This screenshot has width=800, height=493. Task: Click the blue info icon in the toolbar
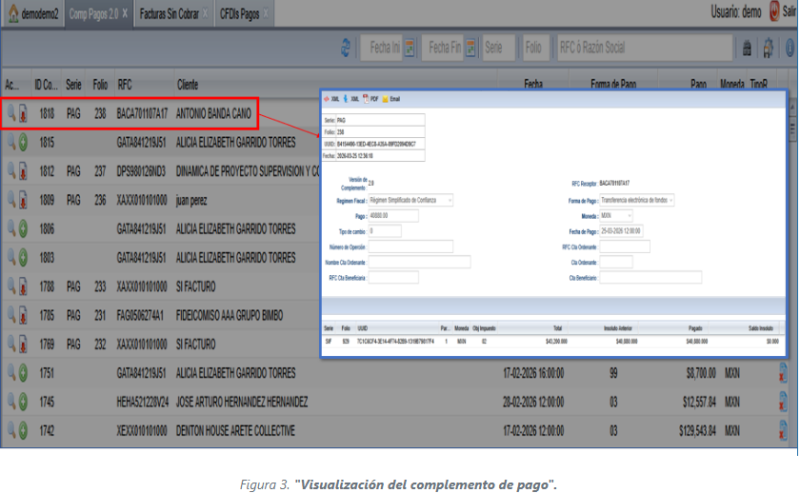tap(790, 48)
